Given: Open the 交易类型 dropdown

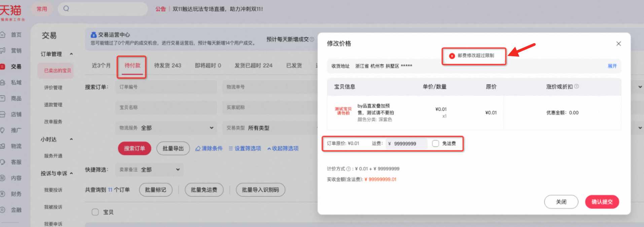Looking at the screenshot, I should (x=271, y=128).
